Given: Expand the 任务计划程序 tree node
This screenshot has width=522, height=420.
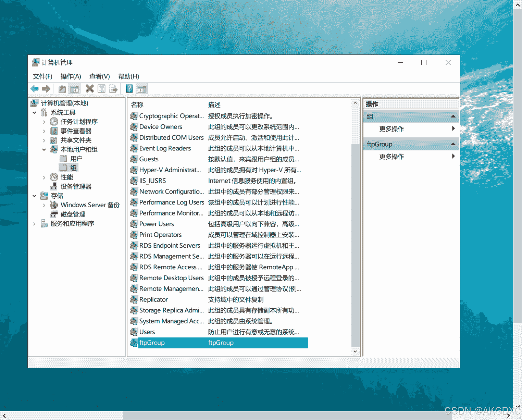Looking at the screenshot, I should [x=44, y=122].
